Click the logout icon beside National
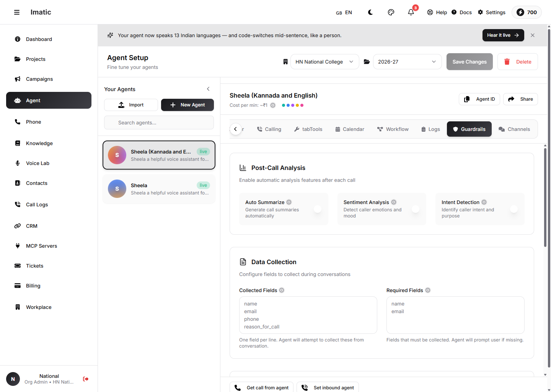Image resolution: width=551 pixels, height=392 pixels. tap(86, 379)
